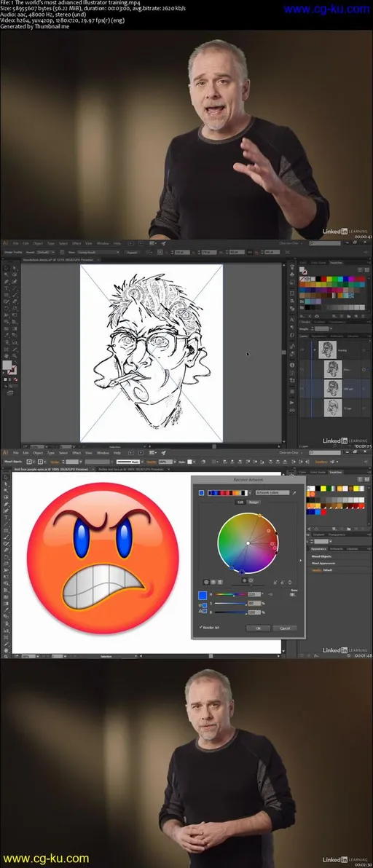Switch lower Swatches panel to thumbnail view icon
This screenshot has width=373, height=868.
367,479
